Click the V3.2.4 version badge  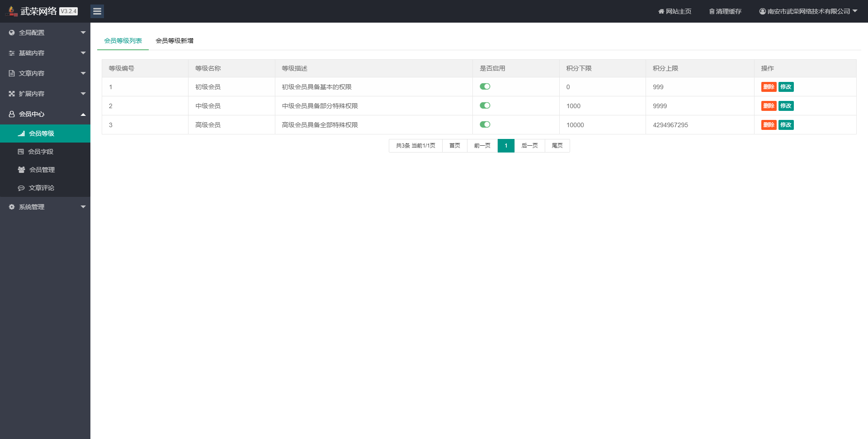pyautogui.click(x=69, y=11)
